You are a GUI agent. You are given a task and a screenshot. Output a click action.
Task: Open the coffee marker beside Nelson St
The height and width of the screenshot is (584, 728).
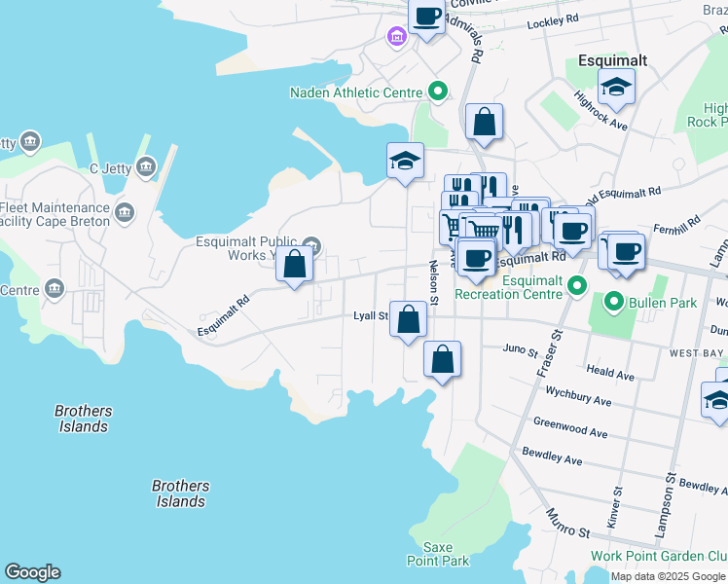coord(476,260)
